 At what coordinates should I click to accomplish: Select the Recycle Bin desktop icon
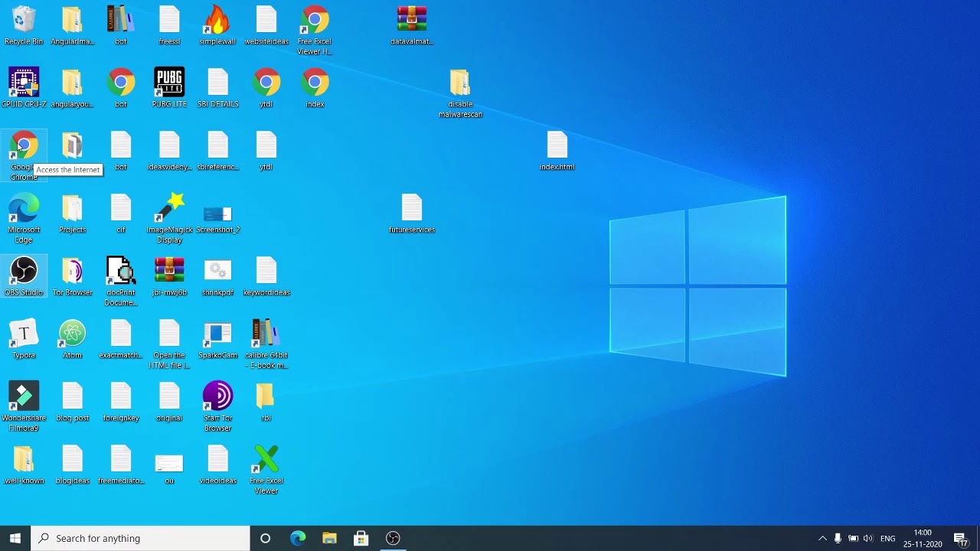24,21
